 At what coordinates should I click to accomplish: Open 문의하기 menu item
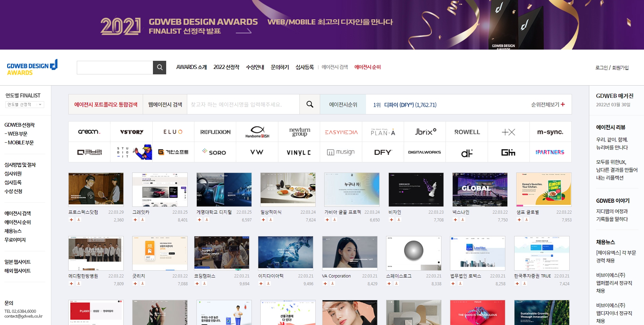[x=280, y=67]
